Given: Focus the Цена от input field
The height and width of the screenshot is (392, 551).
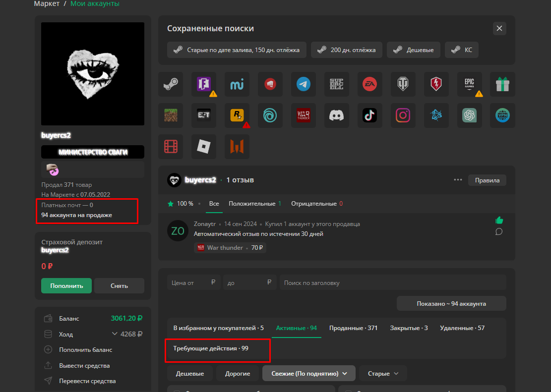Looking at the screenshot, I should tap(193, 282).
